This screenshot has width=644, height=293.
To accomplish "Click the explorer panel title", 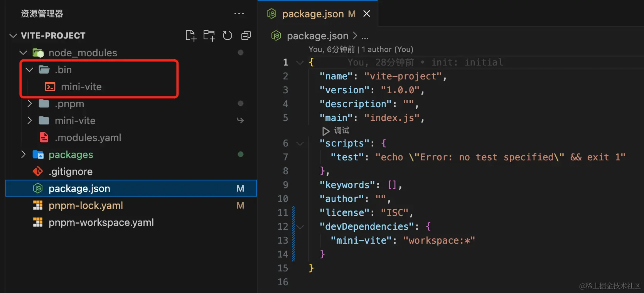I will [x=42, y=13].
